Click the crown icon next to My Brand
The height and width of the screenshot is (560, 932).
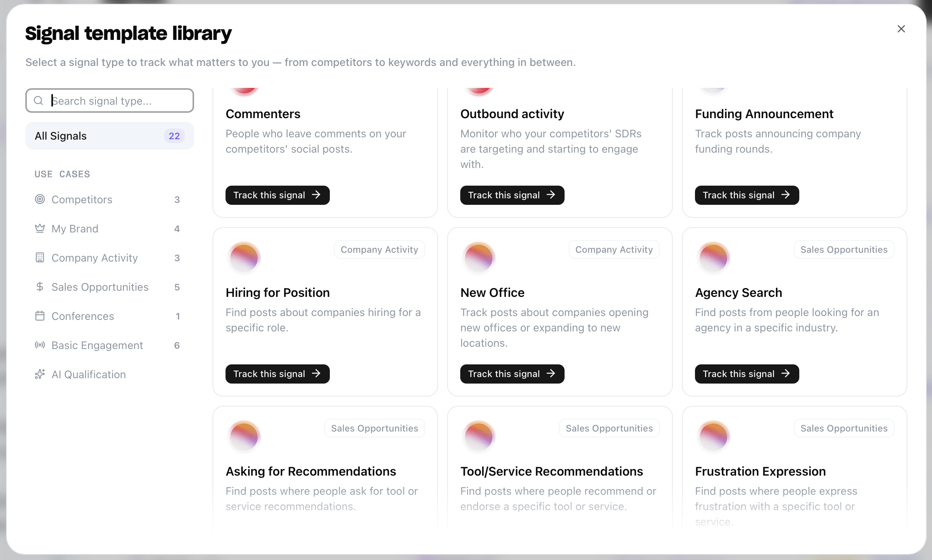point(40,228)
